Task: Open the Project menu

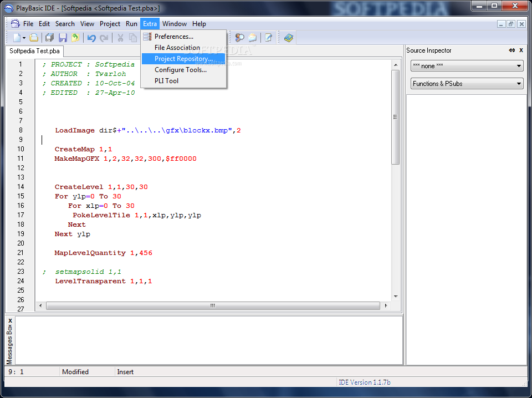Action: pyautogui.click(x=110, y=24)
